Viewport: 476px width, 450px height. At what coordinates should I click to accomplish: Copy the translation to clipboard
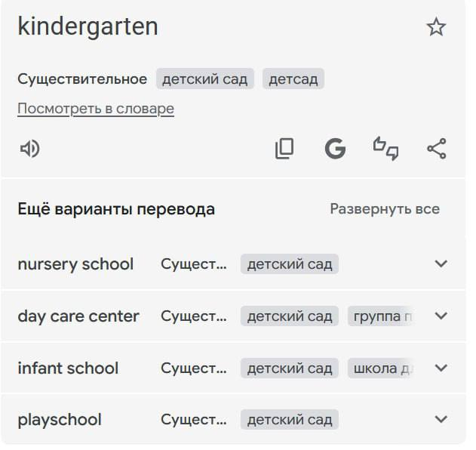(x=284, y=149)
